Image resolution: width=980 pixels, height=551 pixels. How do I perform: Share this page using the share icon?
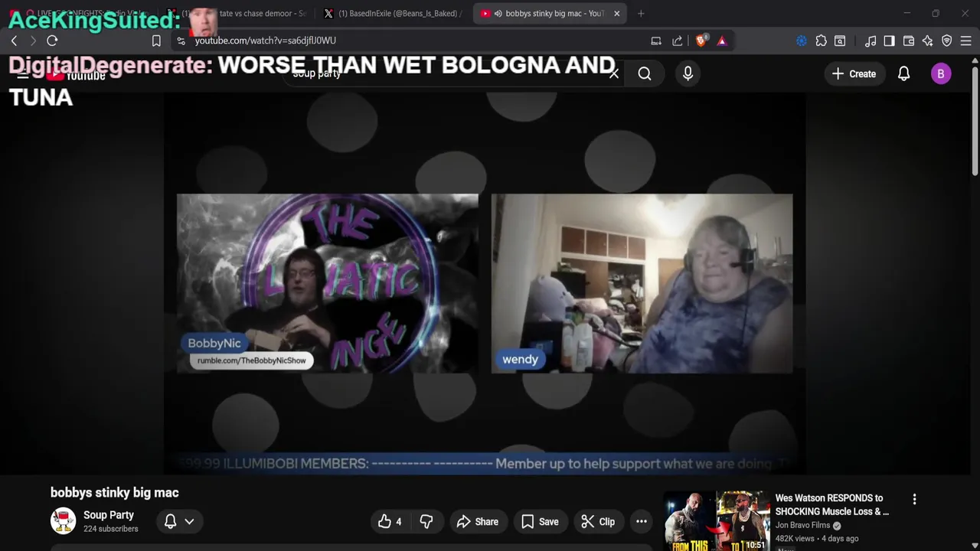(x=678, y=41)
